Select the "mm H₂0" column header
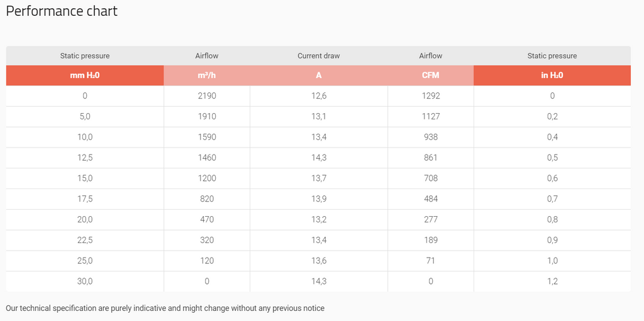Screen dimensions: 644x321 click(x=85, y=75)
